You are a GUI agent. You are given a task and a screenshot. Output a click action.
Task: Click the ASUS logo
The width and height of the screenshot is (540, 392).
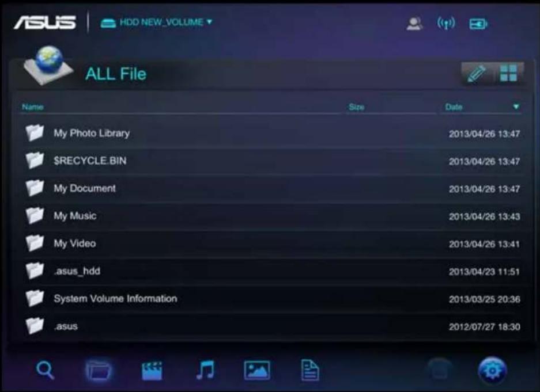point(45,22)
